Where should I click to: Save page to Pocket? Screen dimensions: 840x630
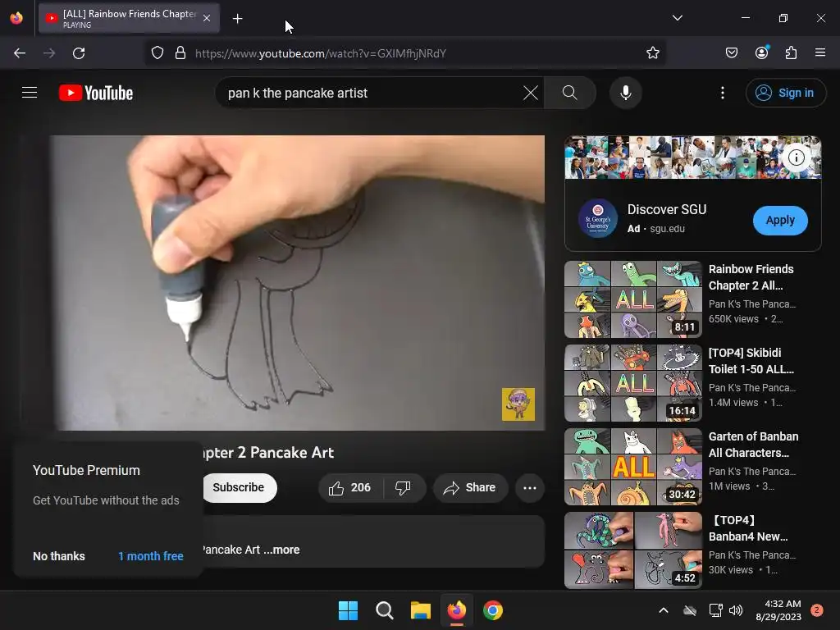point(731,53)
